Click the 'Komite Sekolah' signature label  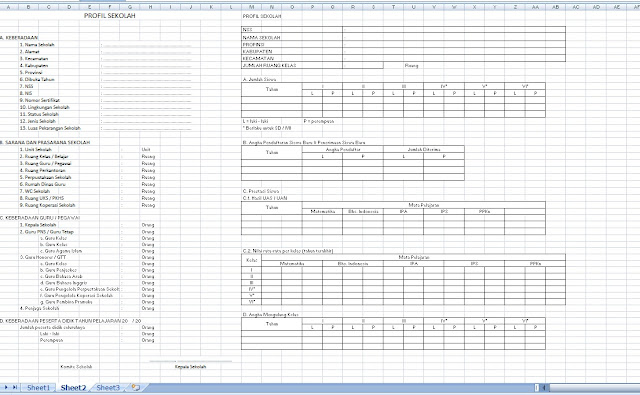pyautogui.click(x=76, y=366)
